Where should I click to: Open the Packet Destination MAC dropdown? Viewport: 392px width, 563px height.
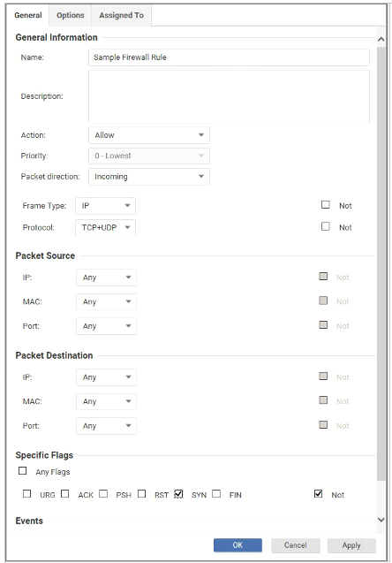click(106, 401)
